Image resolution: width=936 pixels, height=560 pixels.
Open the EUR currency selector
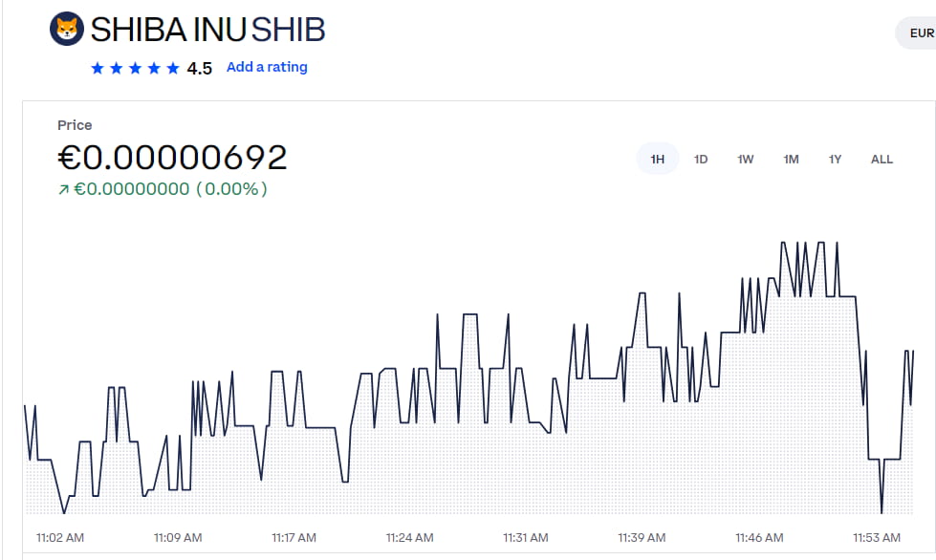[x=917, y=32]
